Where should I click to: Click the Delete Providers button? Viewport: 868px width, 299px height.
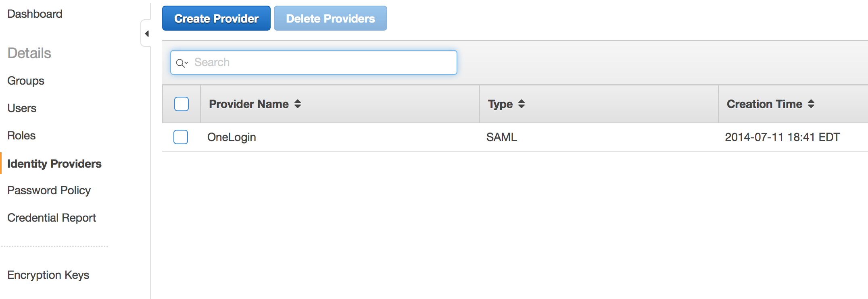coord(330,18)
